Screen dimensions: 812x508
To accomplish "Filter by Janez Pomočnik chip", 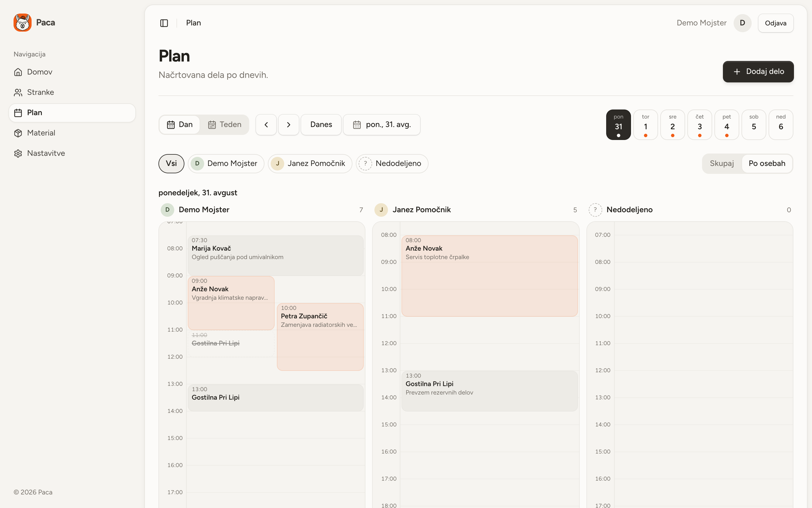I will [310, 164].
